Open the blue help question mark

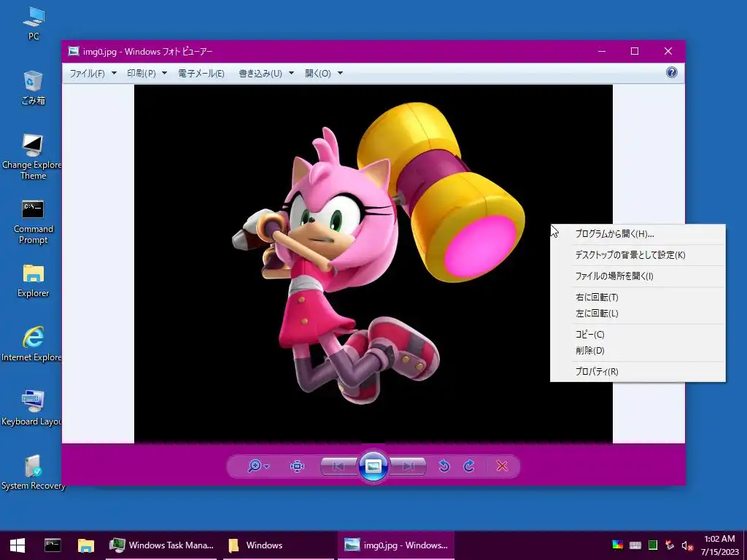pyautogui.click(x=672, y=72)
